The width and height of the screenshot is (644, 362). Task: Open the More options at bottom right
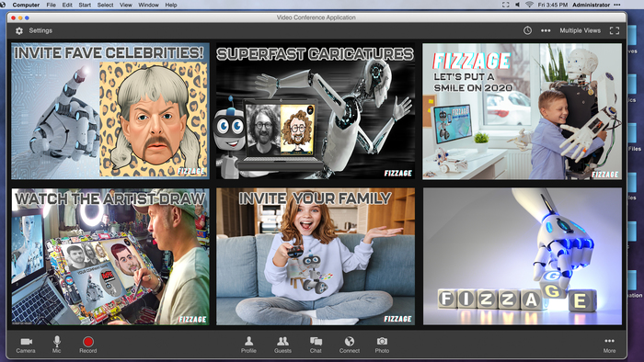609,345
